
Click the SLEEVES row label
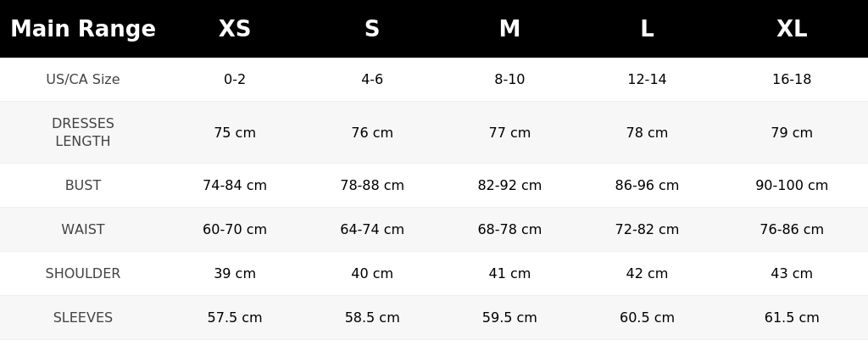point(83,318)
